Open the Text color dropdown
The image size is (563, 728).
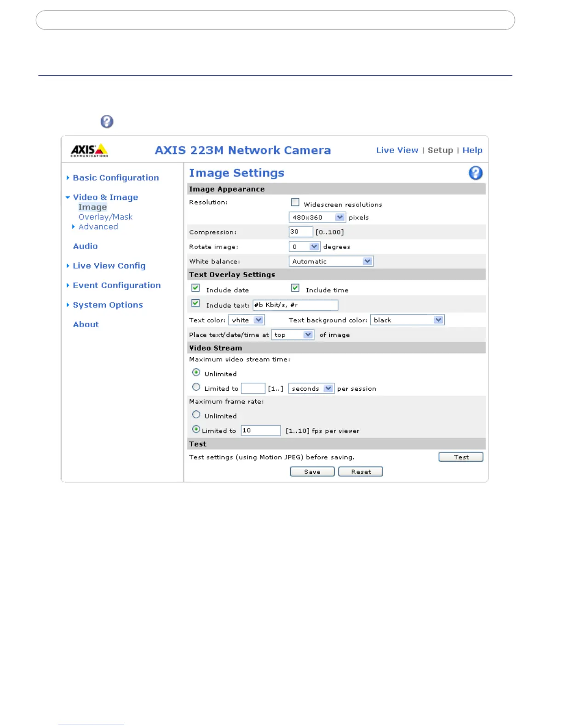coord(246,320)
